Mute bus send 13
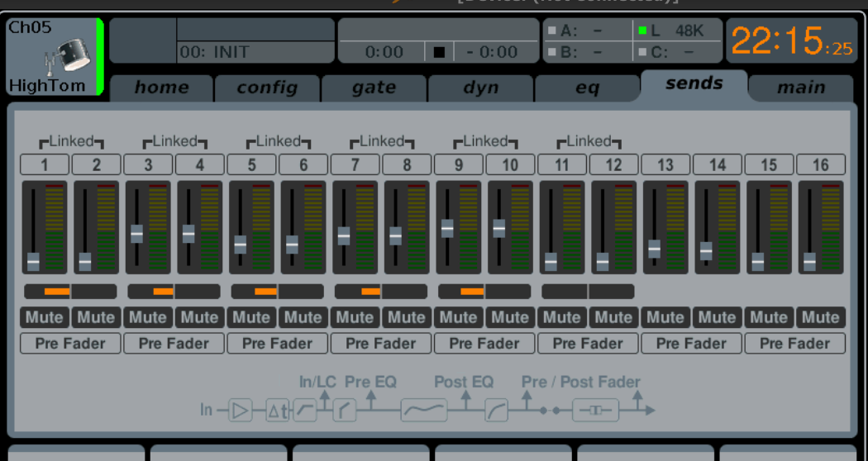 pos(666,318)
